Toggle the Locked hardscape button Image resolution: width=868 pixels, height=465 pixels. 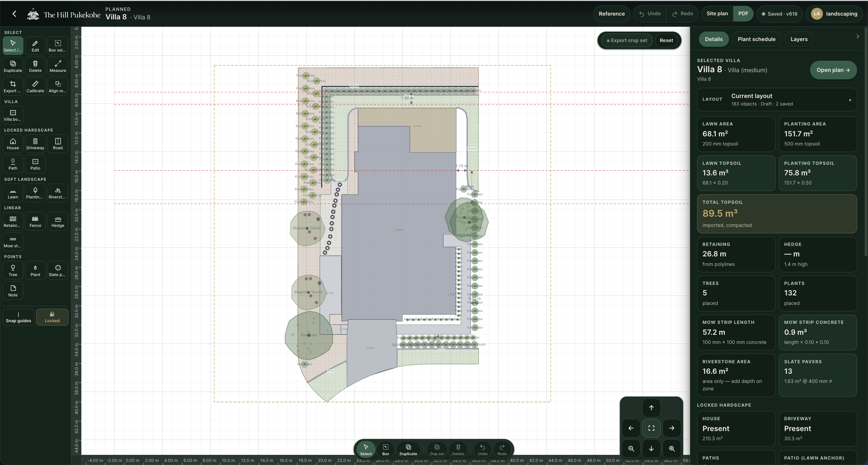point(52,317)
